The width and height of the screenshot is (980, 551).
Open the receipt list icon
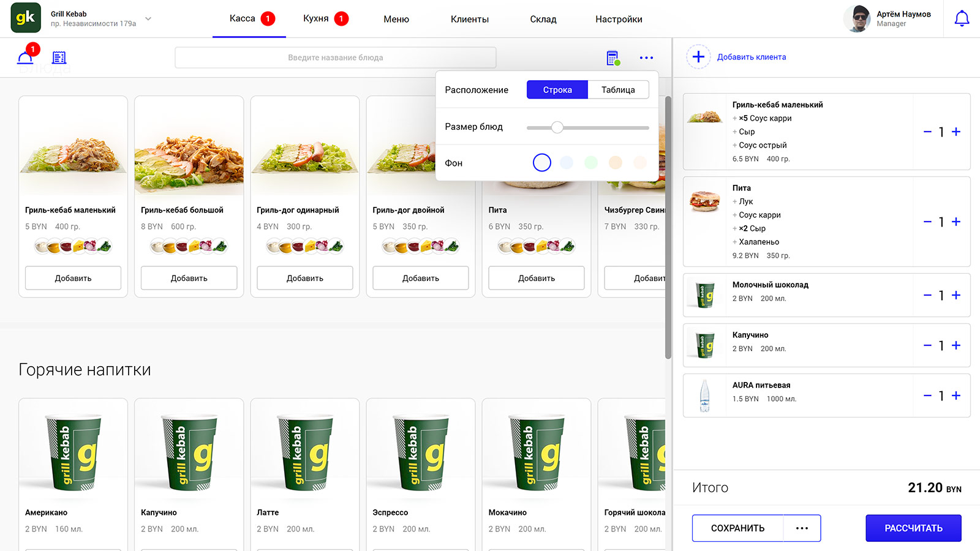coord(59,58)
